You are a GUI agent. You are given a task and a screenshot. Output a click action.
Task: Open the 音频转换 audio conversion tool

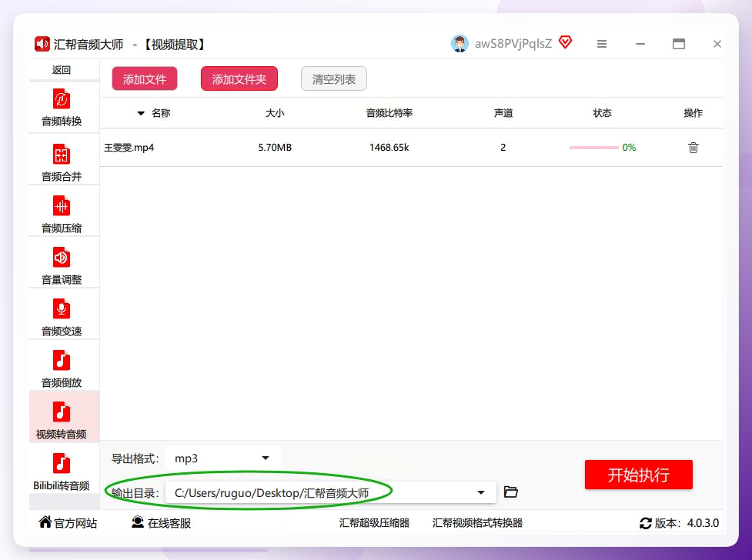[x=62, y=108]
